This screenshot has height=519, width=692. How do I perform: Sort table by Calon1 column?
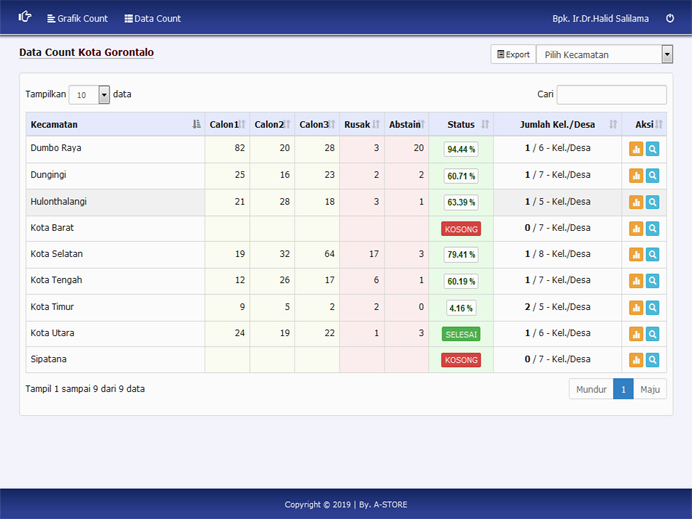pos(227,125)
